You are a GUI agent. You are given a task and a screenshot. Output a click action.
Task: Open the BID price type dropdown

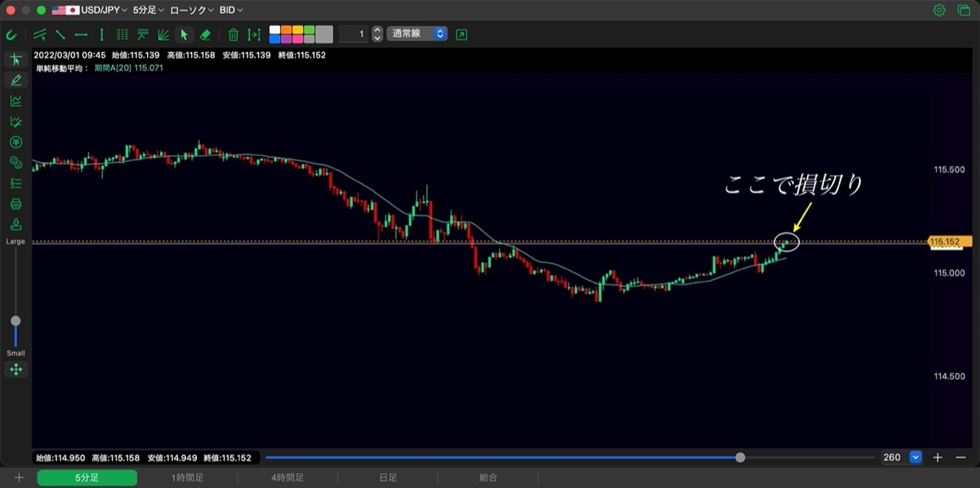(x=231, y=11)
